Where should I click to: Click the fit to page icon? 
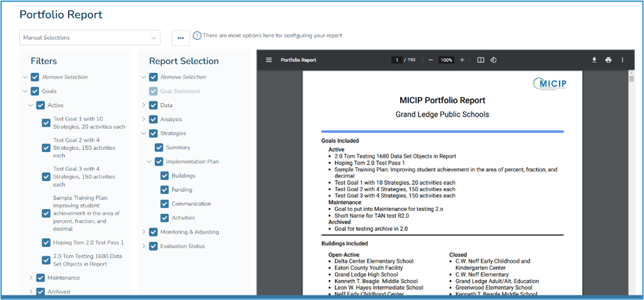pyautogui.click(x=480, y=60)
